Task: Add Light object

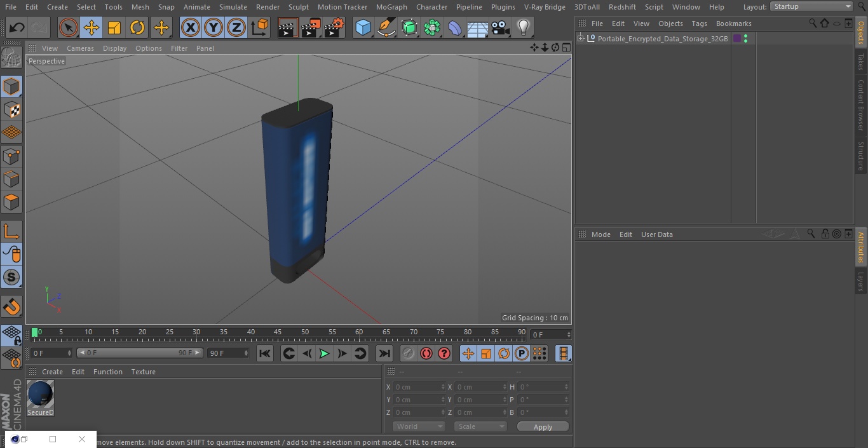Action: click(x=523, y=27)
